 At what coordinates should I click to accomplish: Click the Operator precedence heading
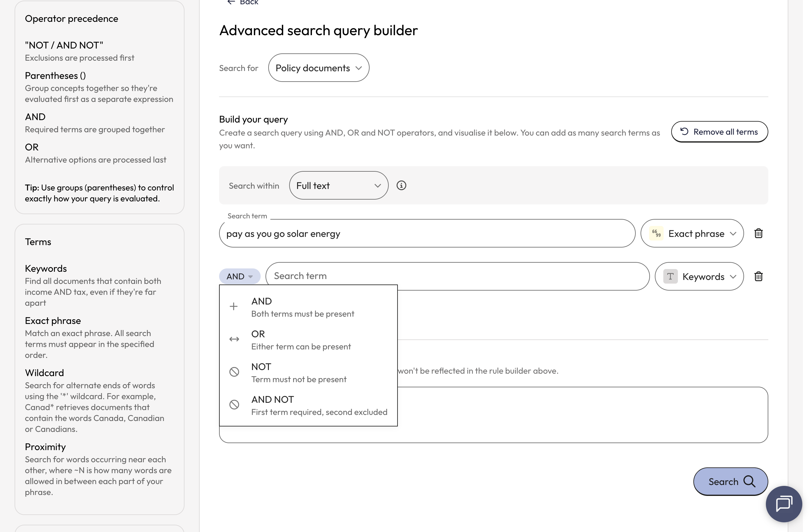(x=71, y=19)
